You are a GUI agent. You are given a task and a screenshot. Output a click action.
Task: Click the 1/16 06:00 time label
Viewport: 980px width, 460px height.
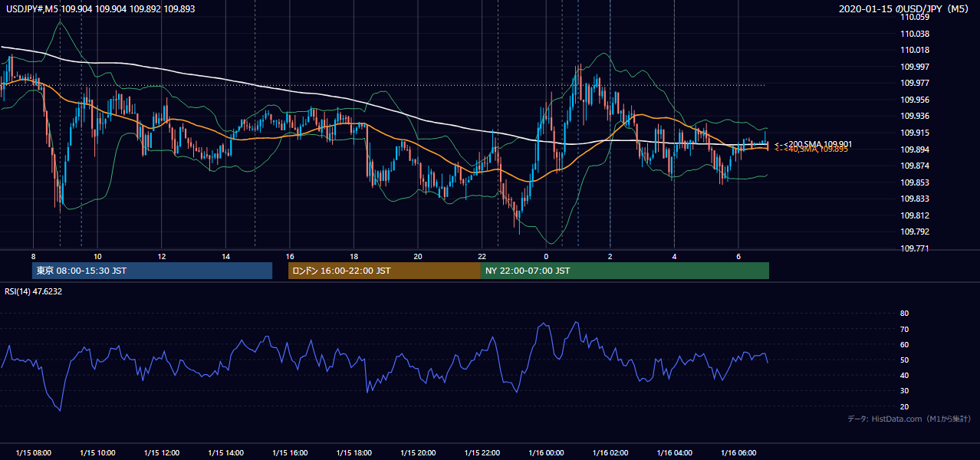pos(738,452)
